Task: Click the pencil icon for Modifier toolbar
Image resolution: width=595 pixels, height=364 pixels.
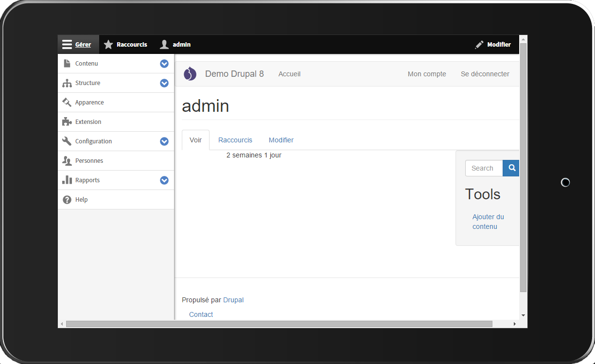Action: (x=479, y=45)
